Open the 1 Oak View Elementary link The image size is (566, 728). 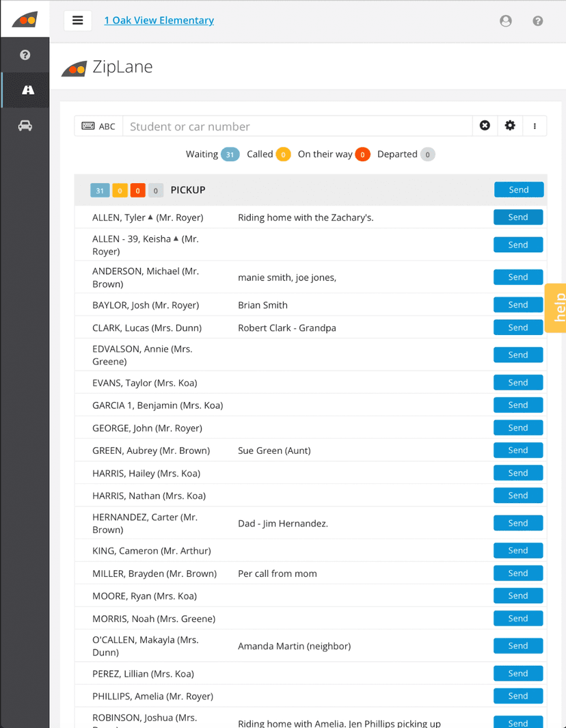pos(159,21)
